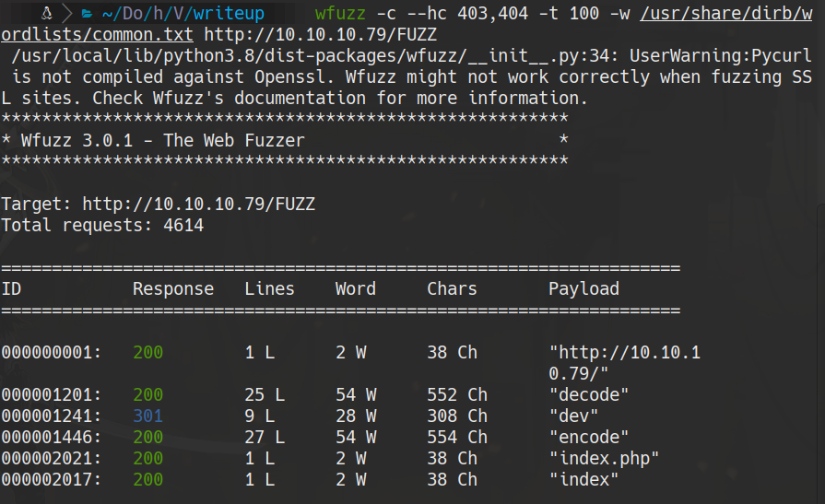Click the 'Total requests: 4614' line
This screenshot has width=825, height=504.
[x=102, y=225]
